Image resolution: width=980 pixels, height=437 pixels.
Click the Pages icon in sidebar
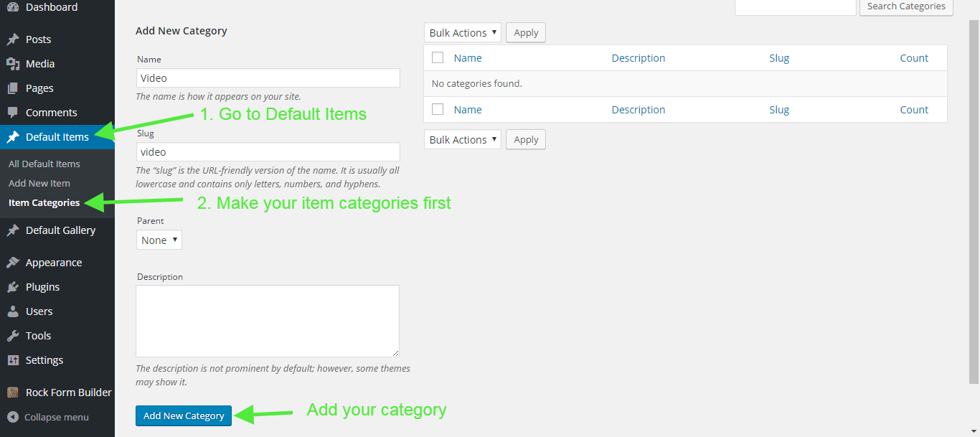click(13, 88)
